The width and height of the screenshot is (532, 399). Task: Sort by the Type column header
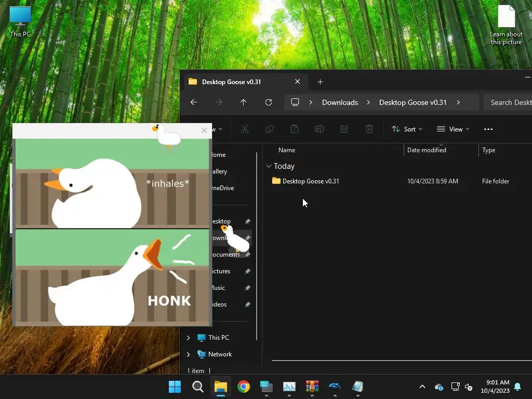coord(488,150)
